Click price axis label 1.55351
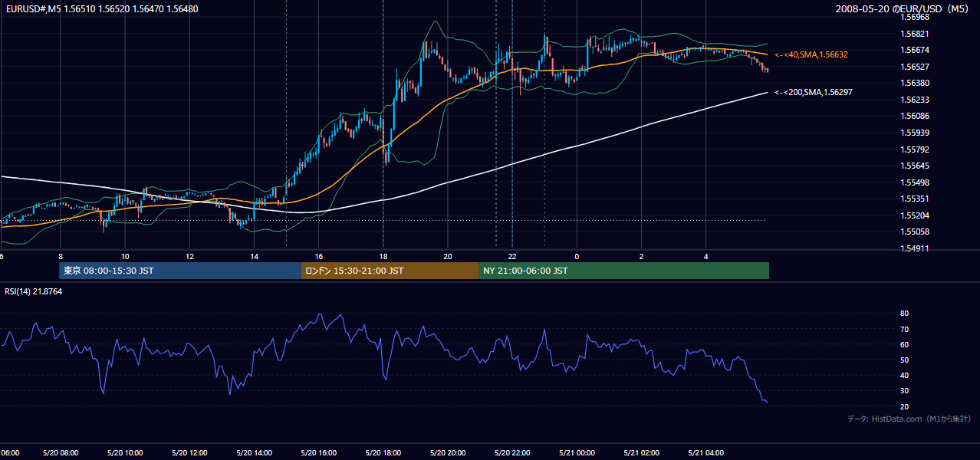Screen dimensions: 980x460 click(915, 199)
